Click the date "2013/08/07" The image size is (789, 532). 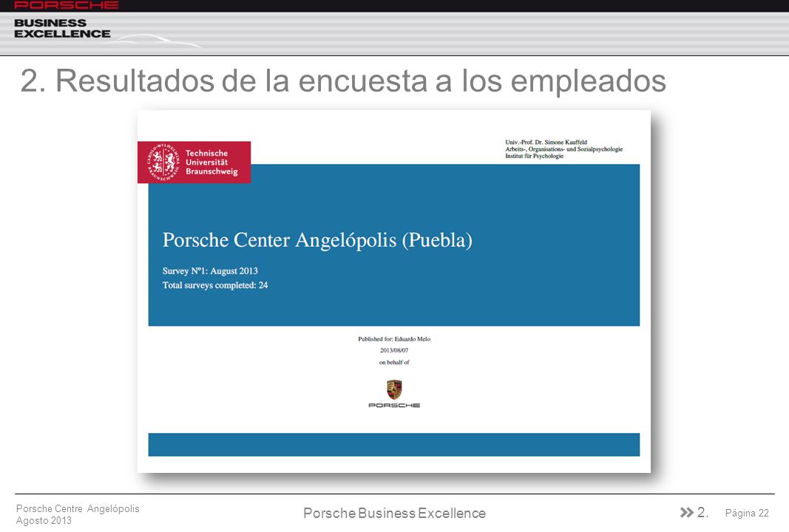pyautogui.click(x=394, y=350)
